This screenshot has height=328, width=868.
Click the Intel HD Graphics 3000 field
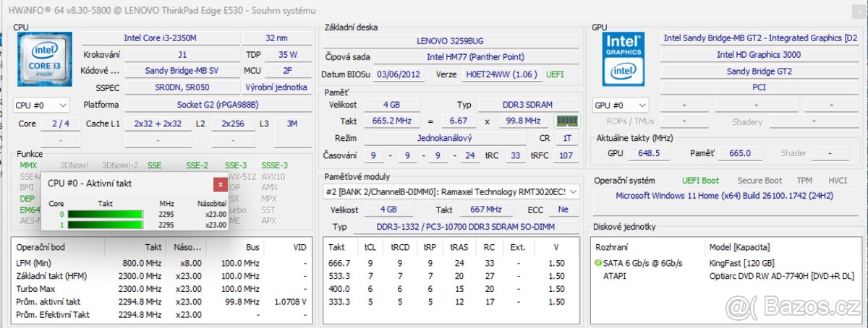[x=759, y=54]
